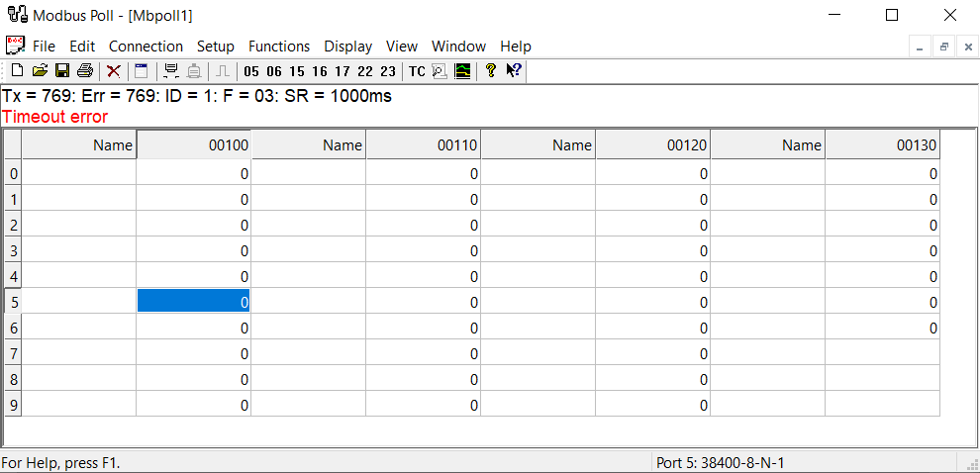Screen dimensions: 980x473
Task: Save using the floppy disk icon
Action: coord(62,71)
